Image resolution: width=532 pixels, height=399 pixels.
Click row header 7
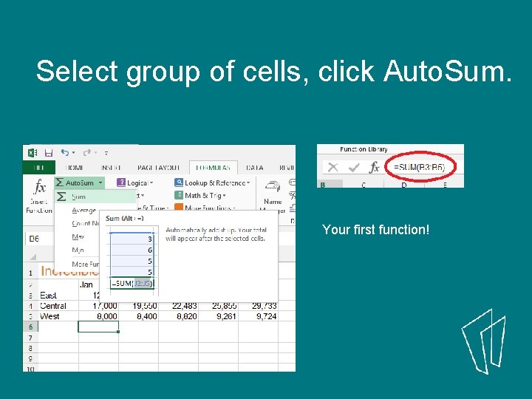[30, 338]
